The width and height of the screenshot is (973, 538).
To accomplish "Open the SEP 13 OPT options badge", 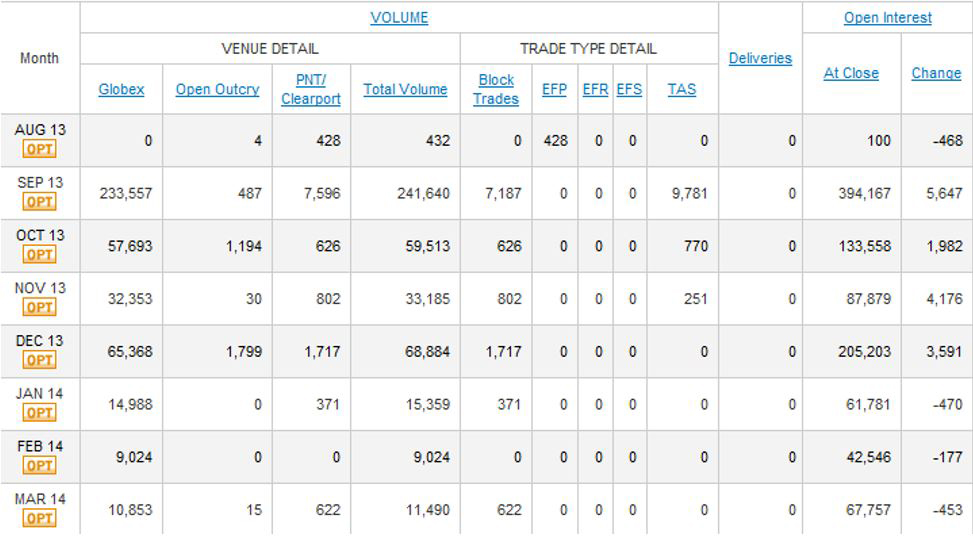I will coord(40,202).
